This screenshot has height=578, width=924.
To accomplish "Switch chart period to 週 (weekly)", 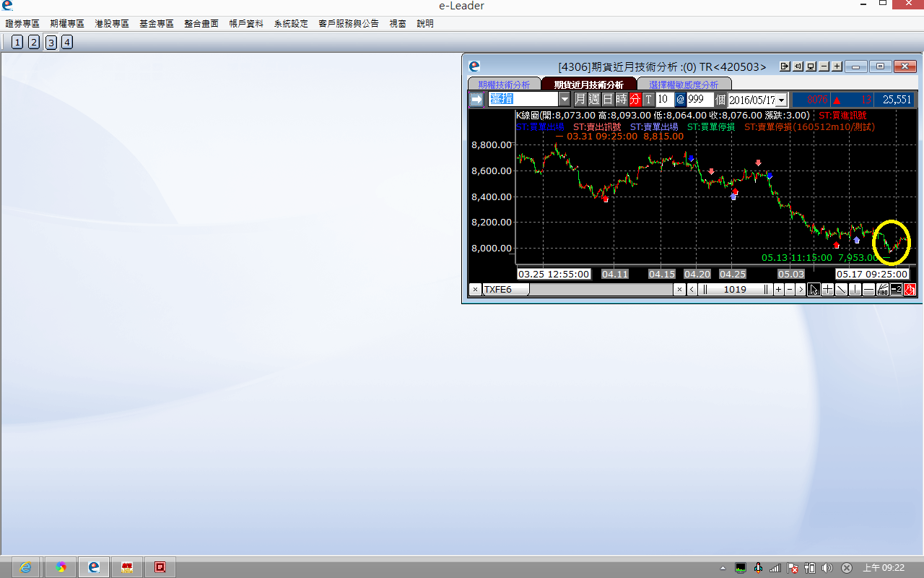I will [594, 100].
